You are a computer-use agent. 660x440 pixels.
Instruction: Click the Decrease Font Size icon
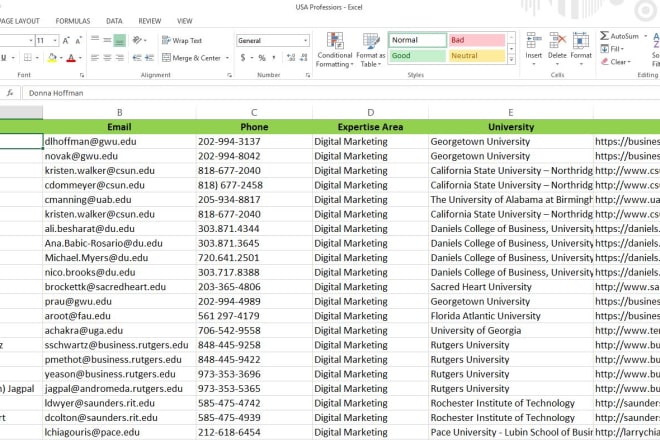[78, 40]
